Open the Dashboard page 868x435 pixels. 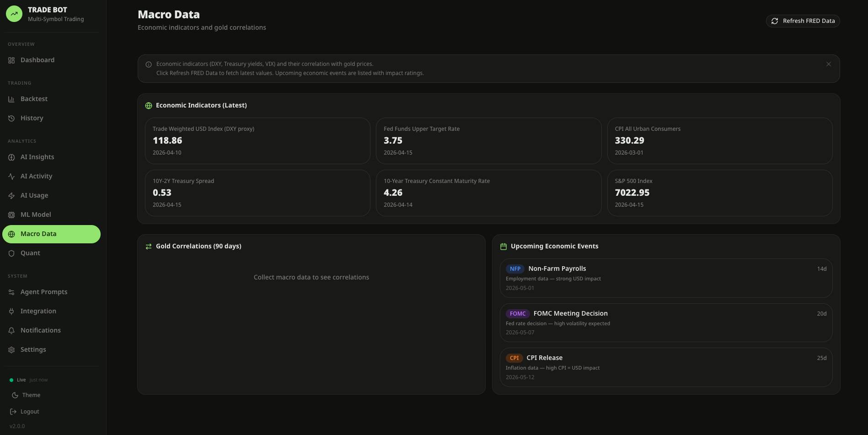(x=51, y=60)
